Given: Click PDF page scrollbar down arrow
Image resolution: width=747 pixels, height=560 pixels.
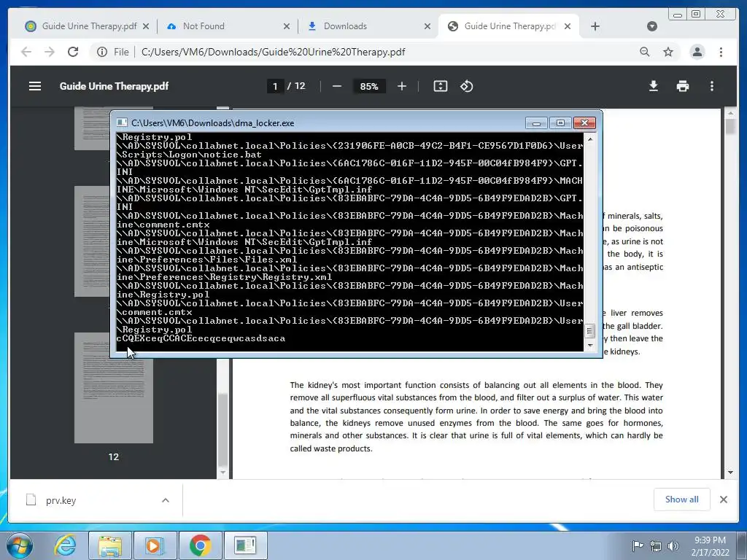Looking at the screenshot, I should pyautogui.click(x=729, y=472).
